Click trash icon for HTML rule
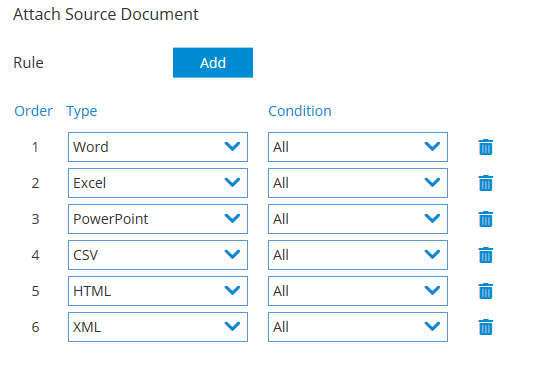Viewport: 545px width, 367px height. [x=486, y=291]
